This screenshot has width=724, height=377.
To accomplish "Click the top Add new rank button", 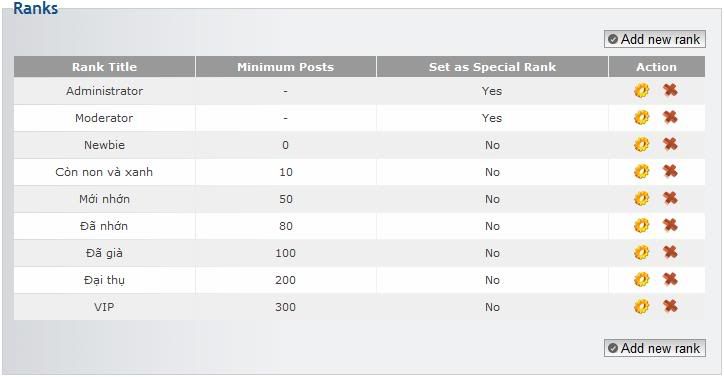I will click(655, 39).
